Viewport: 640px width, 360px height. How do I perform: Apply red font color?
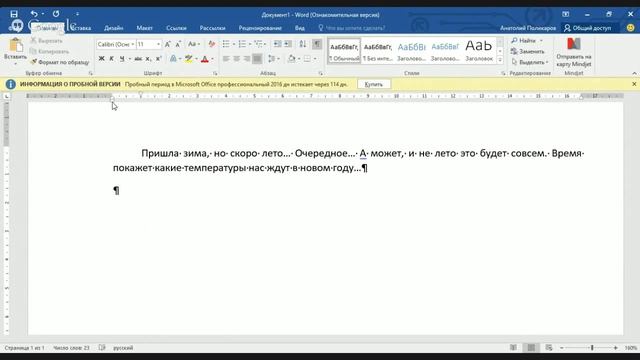click(x=205, y=59)
